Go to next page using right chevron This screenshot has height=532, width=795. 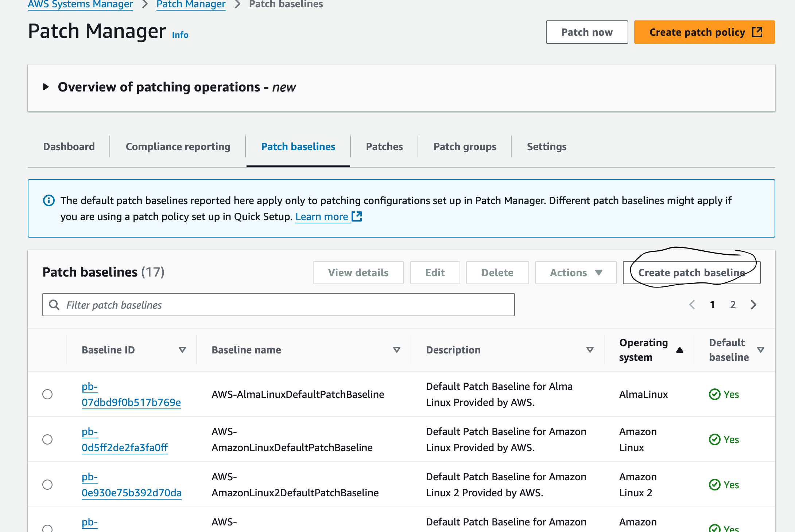click(753, 305)
